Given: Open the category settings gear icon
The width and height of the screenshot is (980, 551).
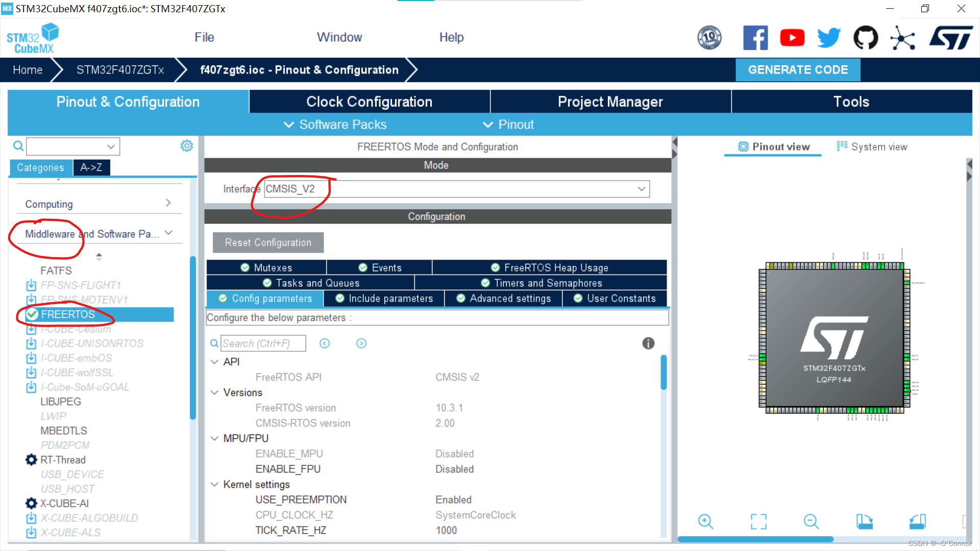Looking at the screenshot, I should tap(187, 146).
